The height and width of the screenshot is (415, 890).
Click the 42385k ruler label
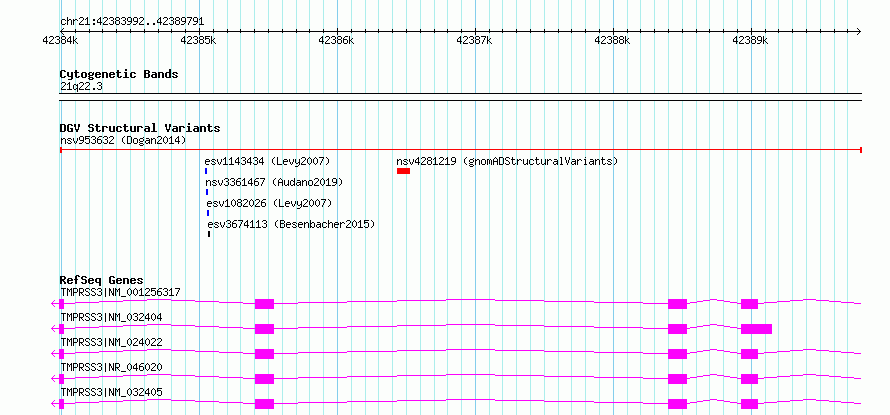[198, 40]
